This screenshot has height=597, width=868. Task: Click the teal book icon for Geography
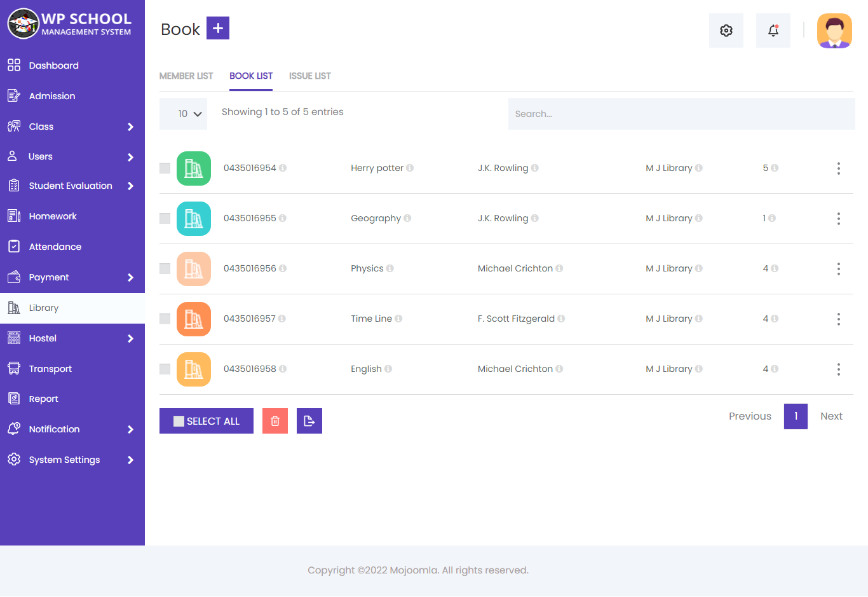[194, 219]
